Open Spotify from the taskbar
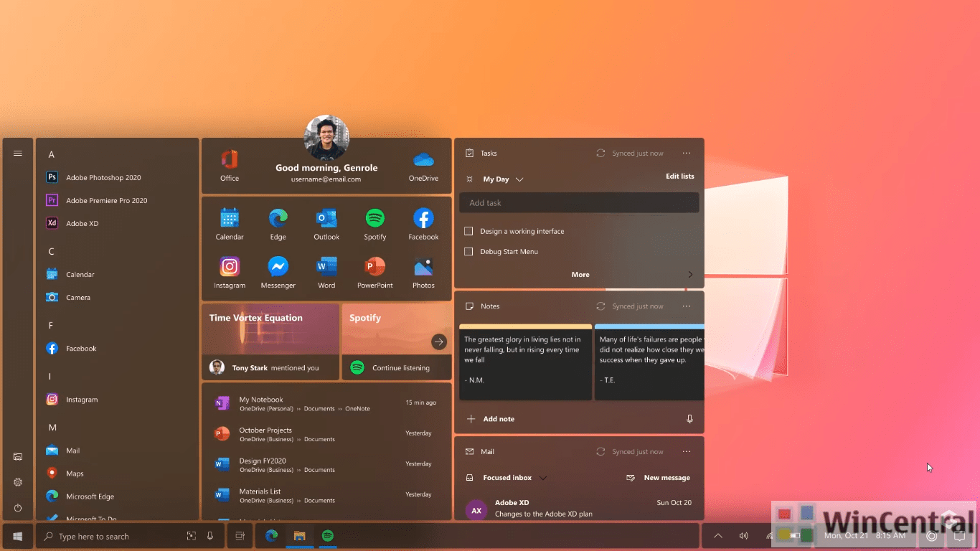This screenshot has width=980, height=551. tap(327, 536)
